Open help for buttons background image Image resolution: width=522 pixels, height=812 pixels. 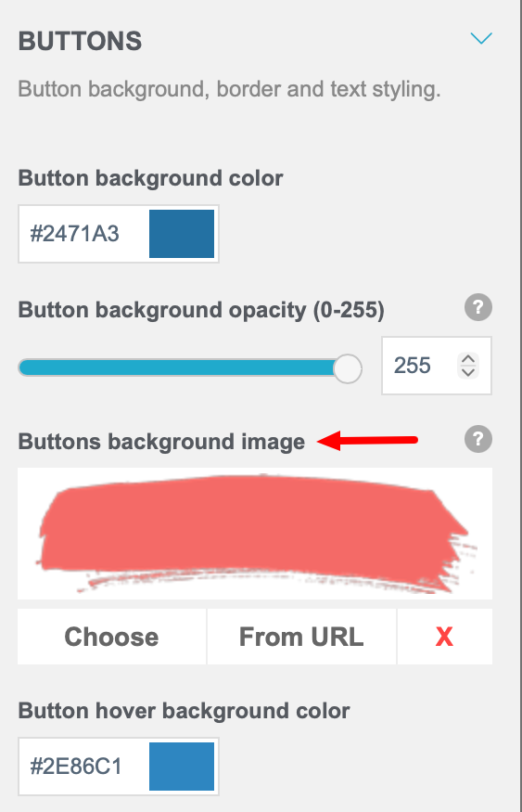(x=478, y=440)
